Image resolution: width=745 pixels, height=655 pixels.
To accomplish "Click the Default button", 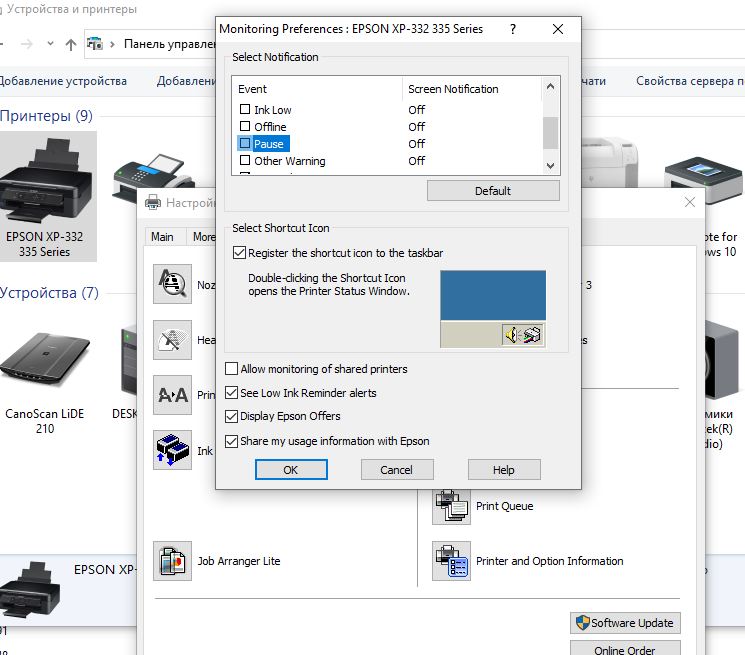I will click(x=493, y=190).
